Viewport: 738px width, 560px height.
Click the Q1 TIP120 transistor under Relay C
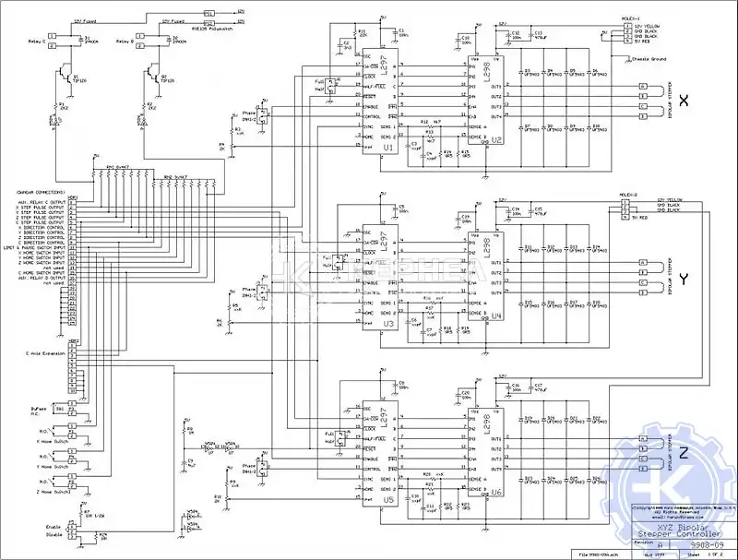click(x=64, y=74)
